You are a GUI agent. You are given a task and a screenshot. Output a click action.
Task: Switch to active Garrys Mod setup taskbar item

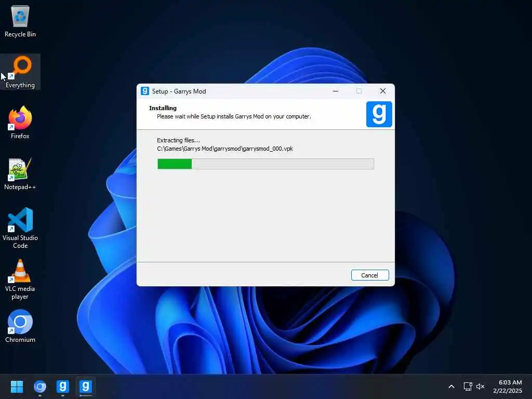click(x=86, y=387)
